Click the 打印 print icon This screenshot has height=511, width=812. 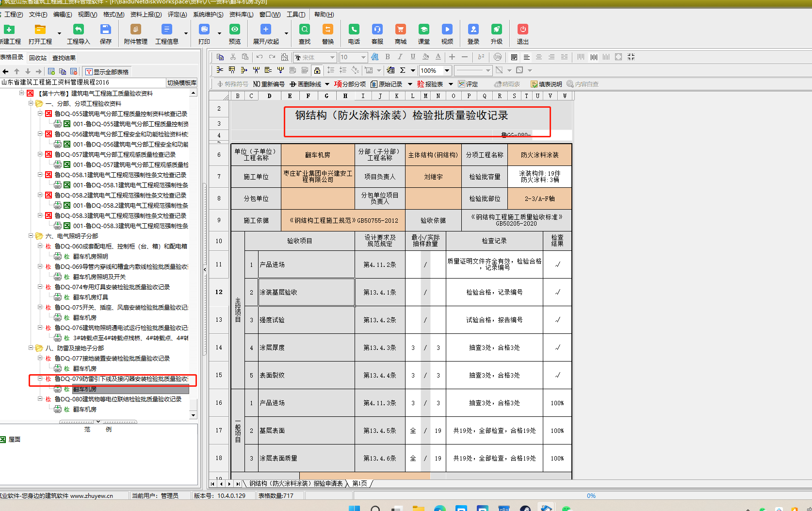click(204, 30)
